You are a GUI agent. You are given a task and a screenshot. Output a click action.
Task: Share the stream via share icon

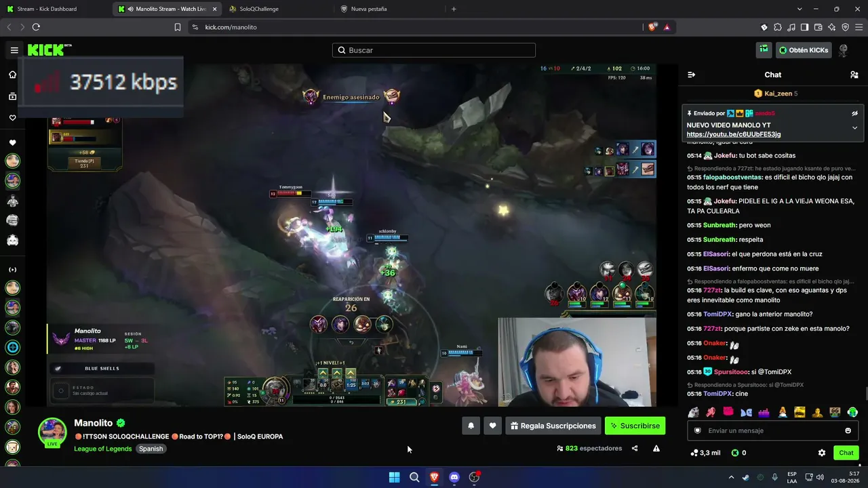(635, 448)
